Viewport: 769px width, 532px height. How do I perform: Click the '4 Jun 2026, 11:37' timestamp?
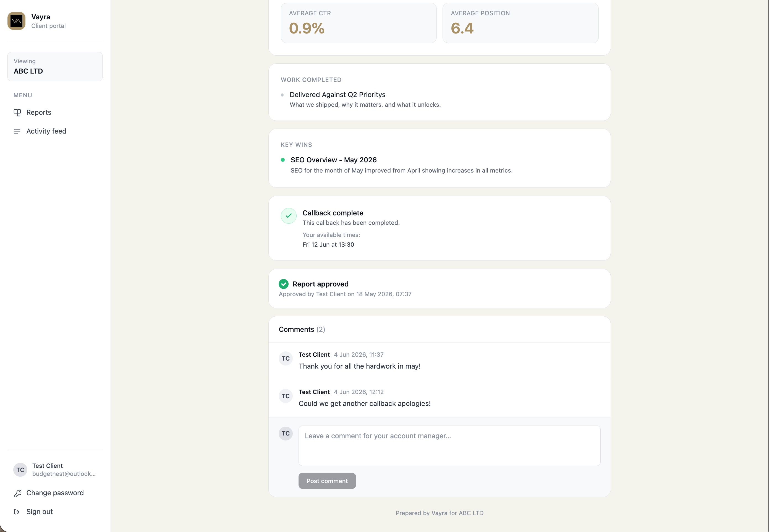point(359,355)
